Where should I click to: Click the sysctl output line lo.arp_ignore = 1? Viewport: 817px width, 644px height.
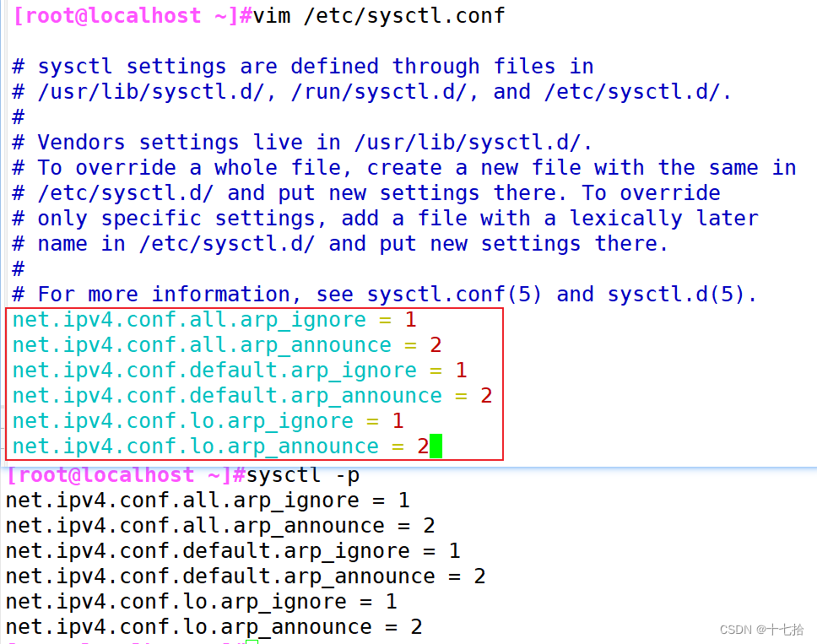point(201,602)
